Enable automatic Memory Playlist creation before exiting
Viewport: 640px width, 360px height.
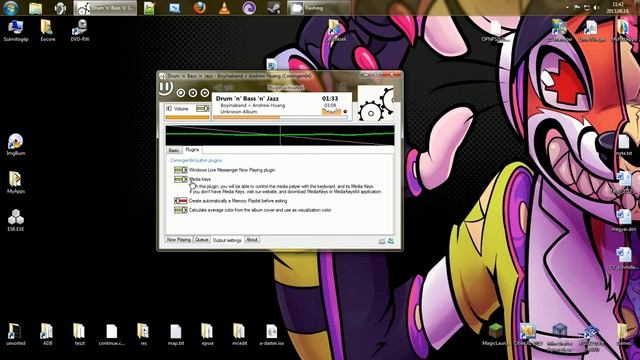[180, 201]
